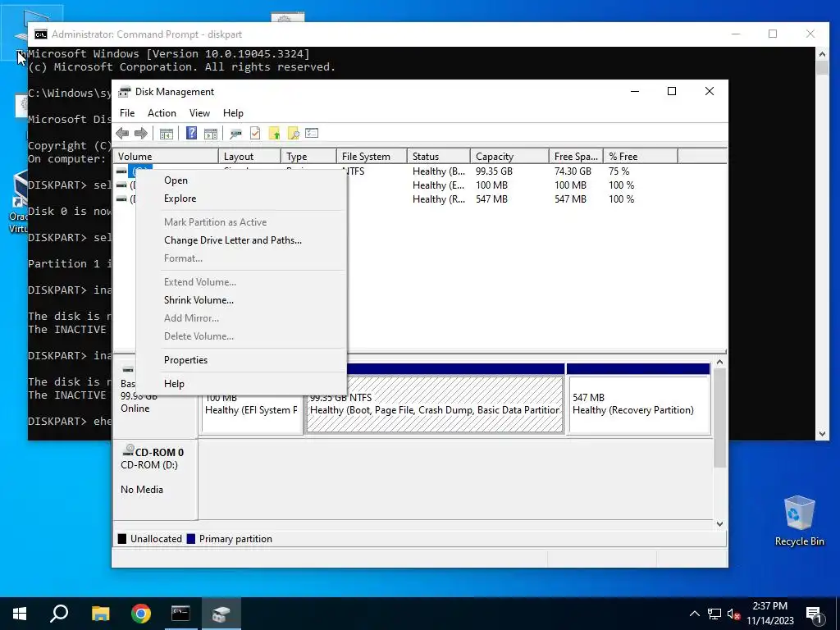This screenshot has height=630, width=840.
Task: Select the 100 MB EFI System partition block
Action: point(253,413)
